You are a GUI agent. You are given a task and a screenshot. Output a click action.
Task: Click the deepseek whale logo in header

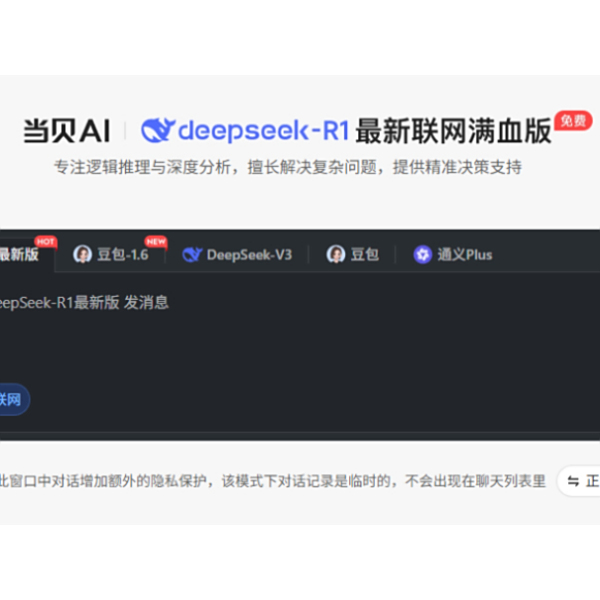point(158,130)
